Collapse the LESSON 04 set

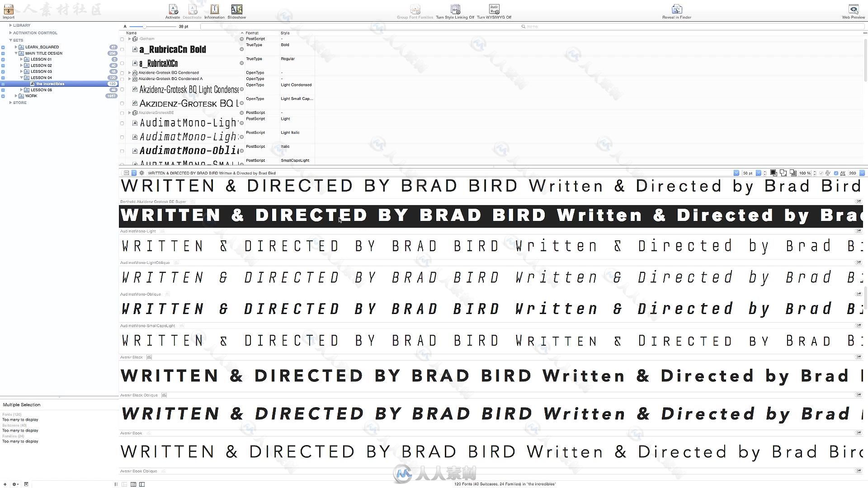click(x=21, y=78)
